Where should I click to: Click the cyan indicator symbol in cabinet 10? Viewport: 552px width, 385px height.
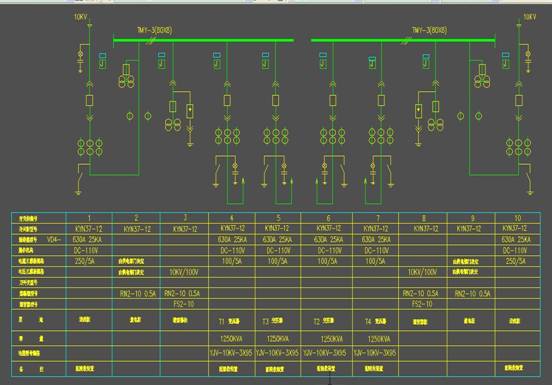click(506, 61)
